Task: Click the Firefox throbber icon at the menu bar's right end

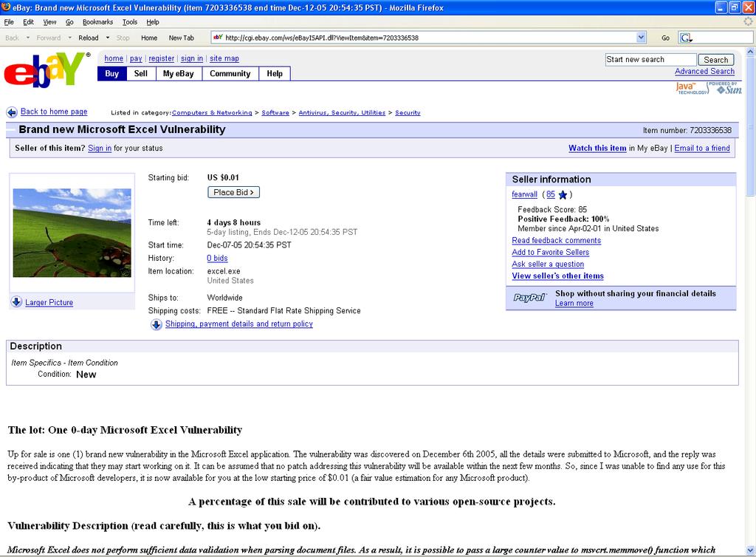Action: 748,21
